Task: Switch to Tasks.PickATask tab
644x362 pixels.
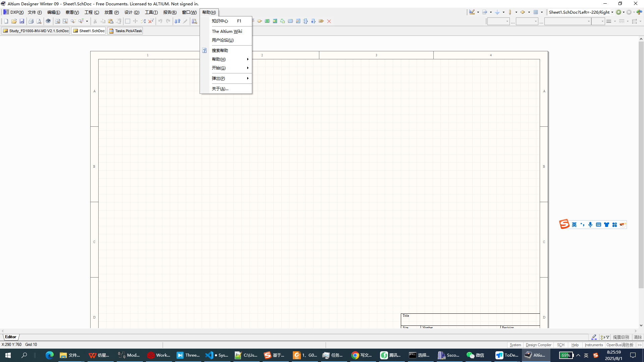Action: [125, 31]
